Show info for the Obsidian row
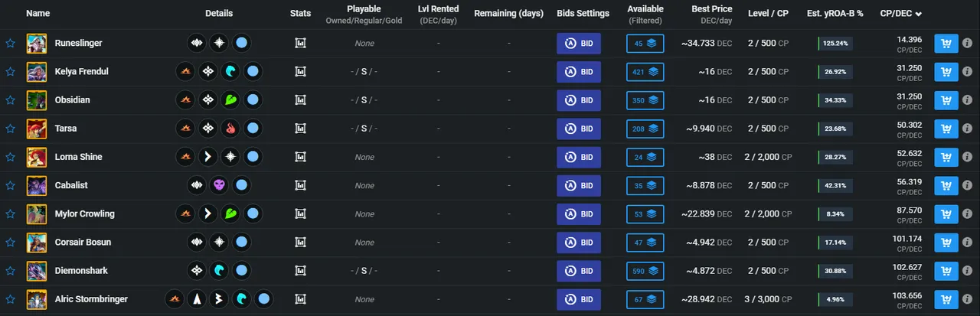Image resolution: width=980 pixels, height=316 pixels. 968,100
